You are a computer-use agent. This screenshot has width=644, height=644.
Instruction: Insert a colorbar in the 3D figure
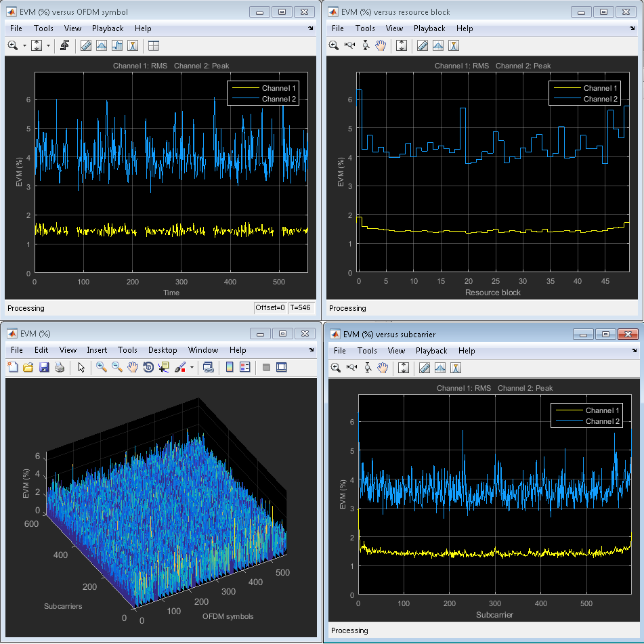tap(230, 368)
